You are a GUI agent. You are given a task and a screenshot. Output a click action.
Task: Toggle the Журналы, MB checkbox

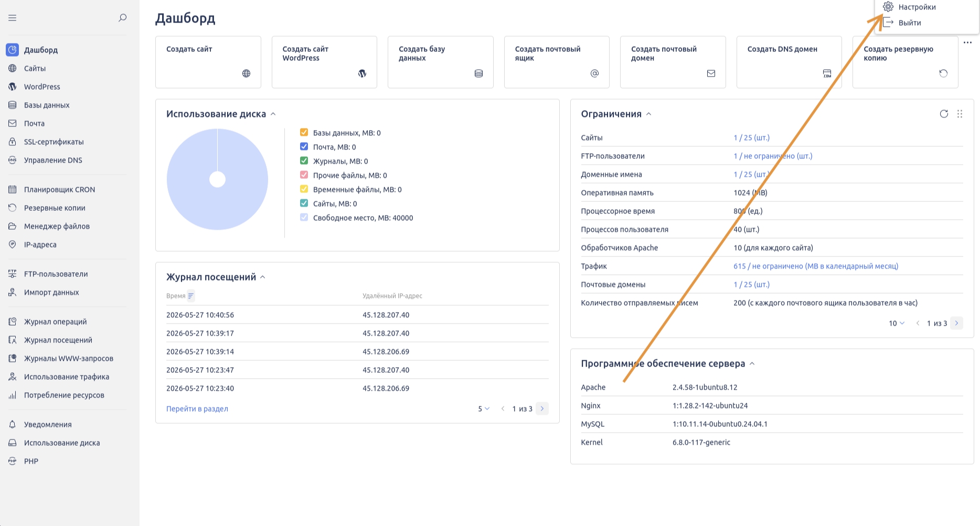click(x=304, y=160)
